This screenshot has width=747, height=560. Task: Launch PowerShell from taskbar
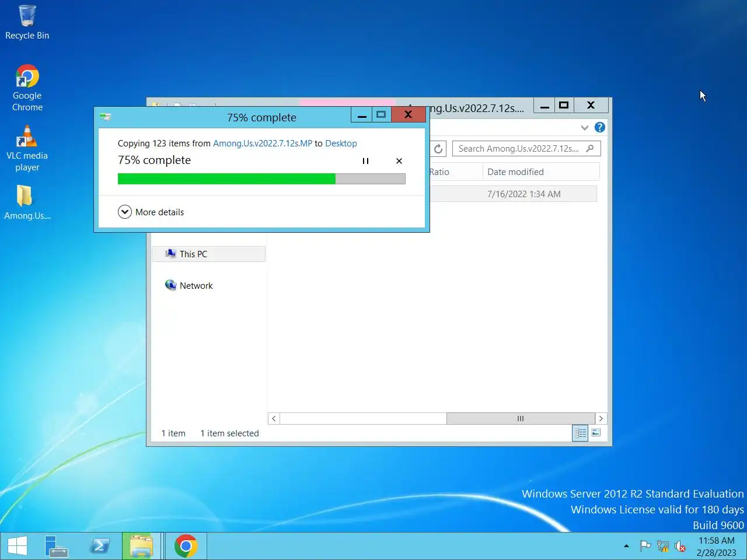(x=100, y=546)
